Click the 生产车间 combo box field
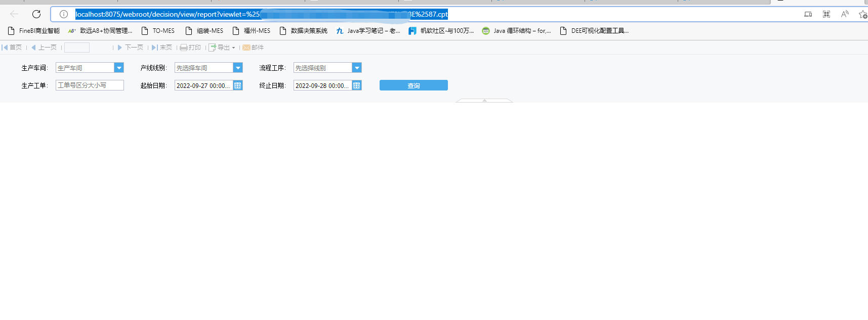This screenshot has width=868, height=320. coord(85,68)
